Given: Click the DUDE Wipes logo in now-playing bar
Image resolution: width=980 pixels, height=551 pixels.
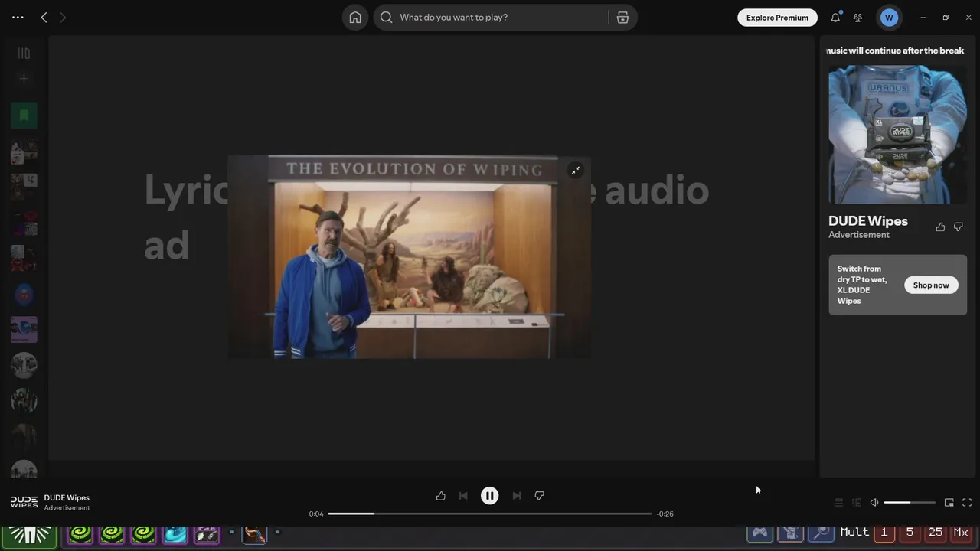Looking at the screenshot, I should point(24,502).
